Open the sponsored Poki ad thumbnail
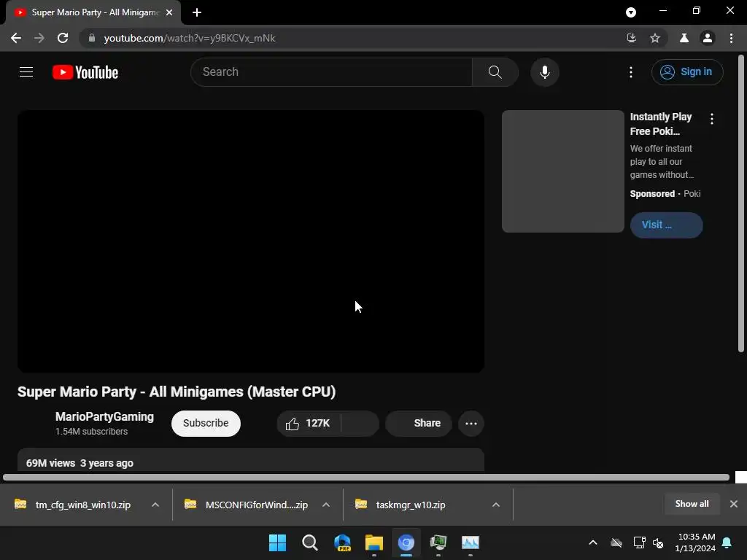This screenshot has width=747, height=560. [562, 171]
